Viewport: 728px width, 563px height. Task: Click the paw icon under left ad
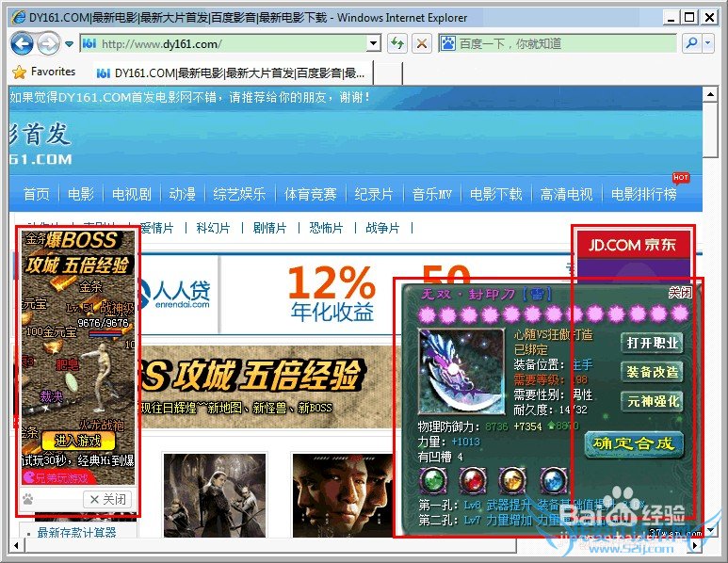28,499
